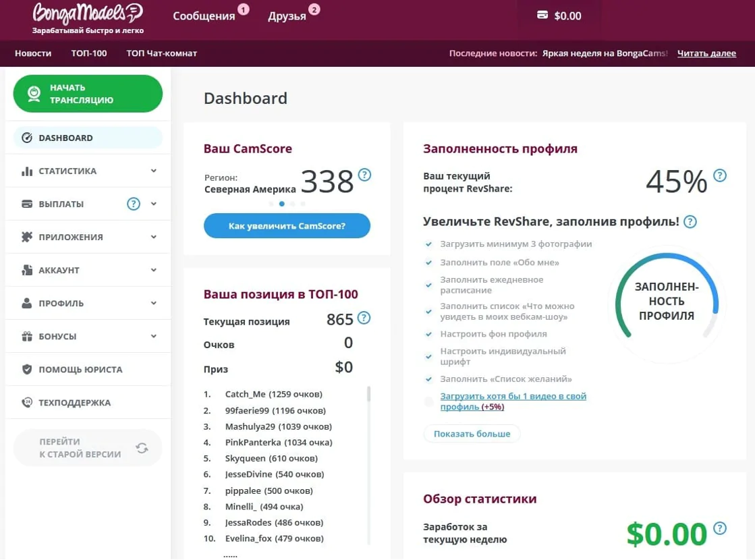Expand the Статистика menu chevron
This screenshot has height=560, width=755.
[x=154, y=171]
